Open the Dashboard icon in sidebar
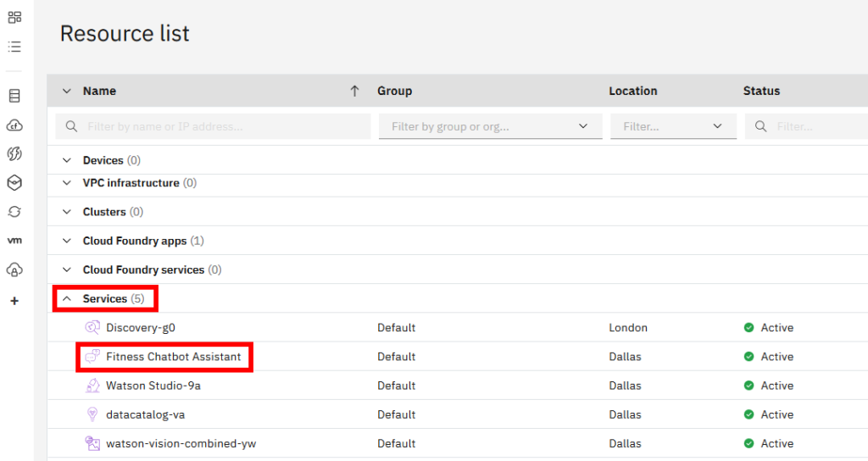The image size is (868, 461). [x=15, y=18]
